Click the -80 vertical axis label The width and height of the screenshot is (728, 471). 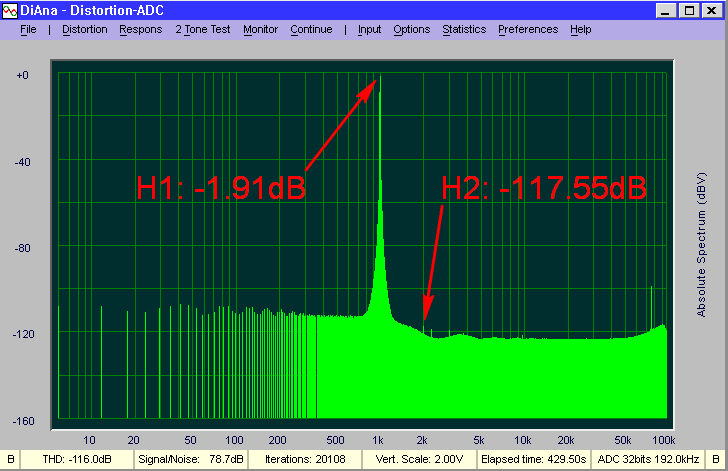point(23,248)
